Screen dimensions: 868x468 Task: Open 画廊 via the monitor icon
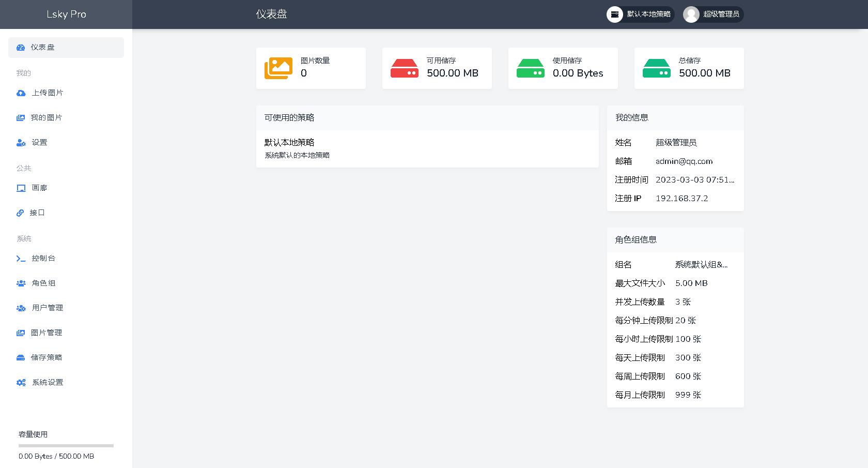tap(21, 188)
